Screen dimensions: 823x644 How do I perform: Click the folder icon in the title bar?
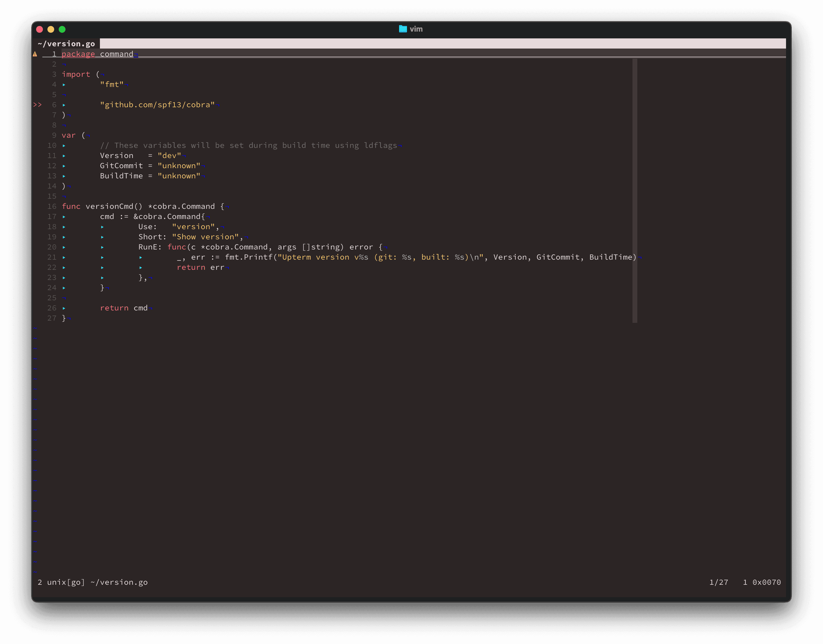[x=403, y=29]
